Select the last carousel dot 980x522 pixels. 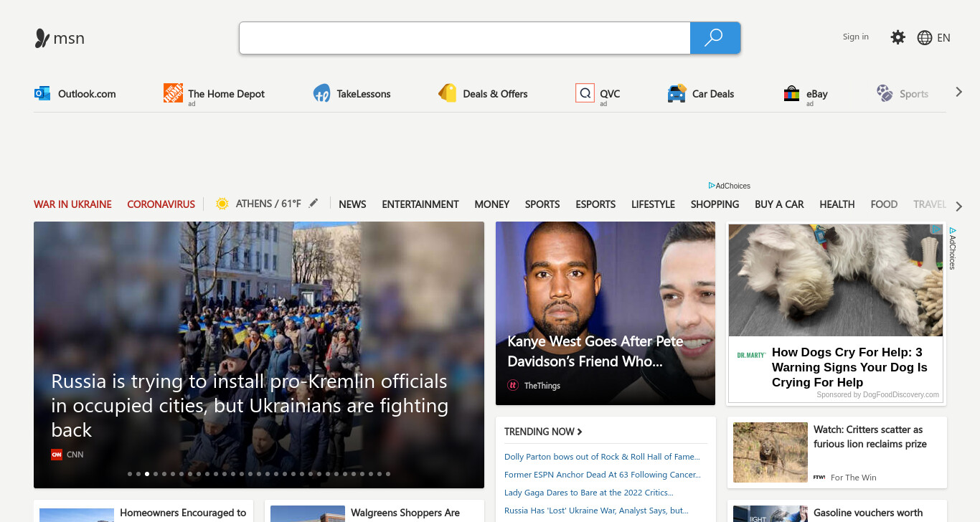click(x=388, y=474)
